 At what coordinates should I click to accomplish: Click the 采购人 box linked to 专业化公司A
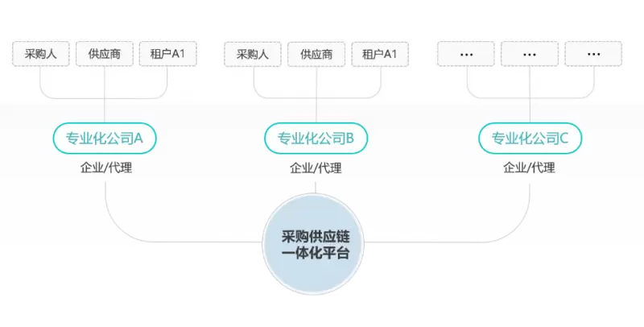tap(41, 53)
